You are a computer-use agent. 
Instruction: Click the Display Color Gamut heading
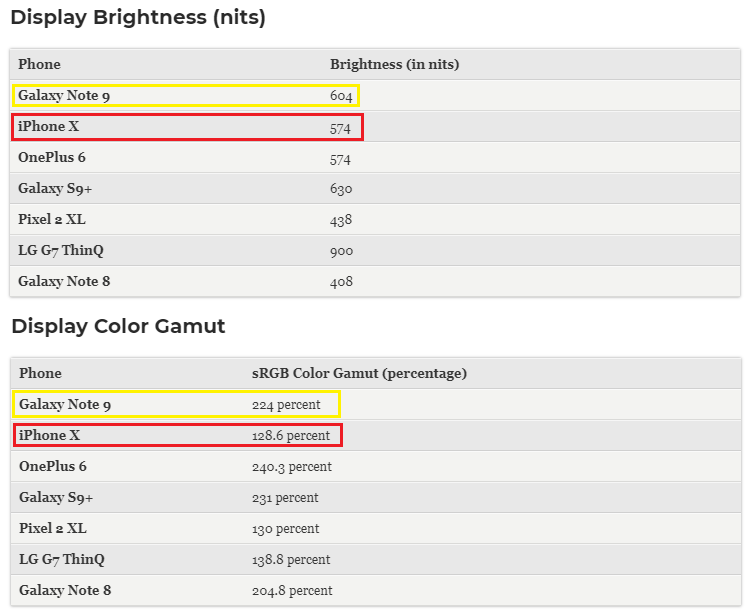118,326
